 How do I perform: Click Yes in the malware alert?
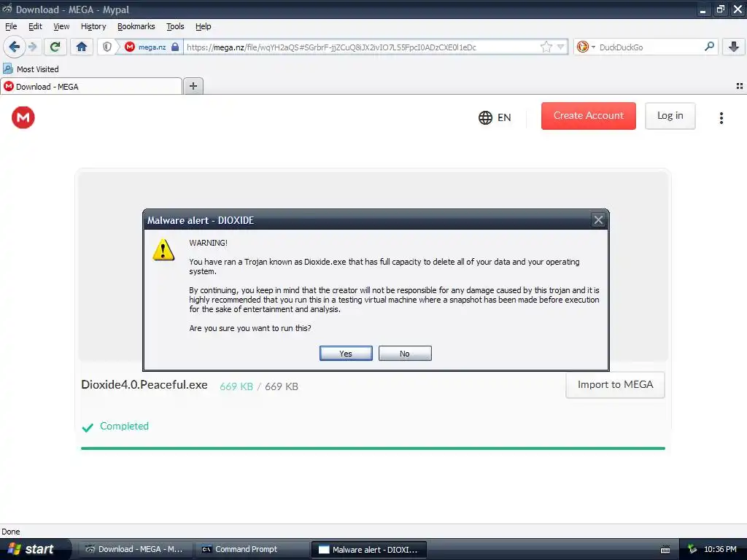tap(346, 354)
